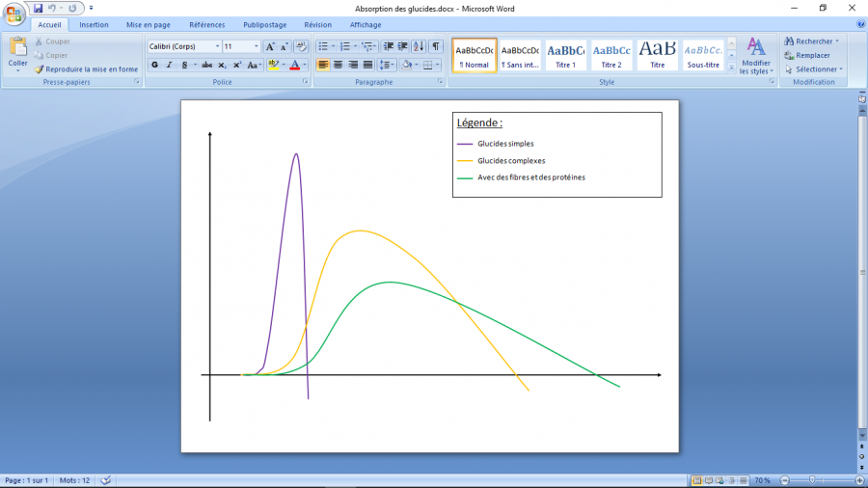868x488 pixels.
Task: Click the Remplacer button
Action: pos(812,55)
